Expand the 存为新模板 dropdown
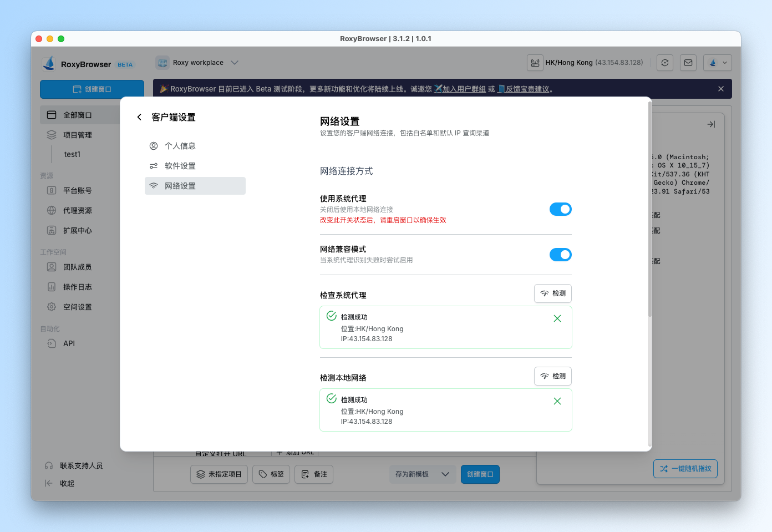 coord(423,474)
